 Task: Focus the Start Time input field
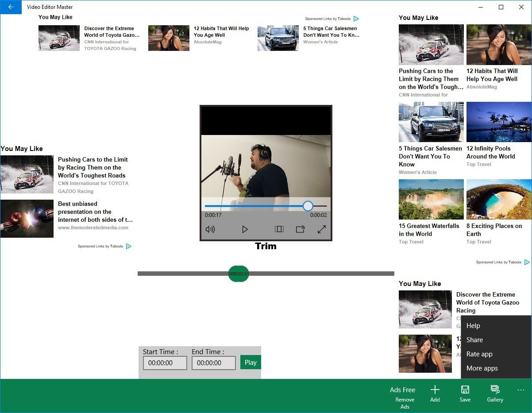point(165,363)
